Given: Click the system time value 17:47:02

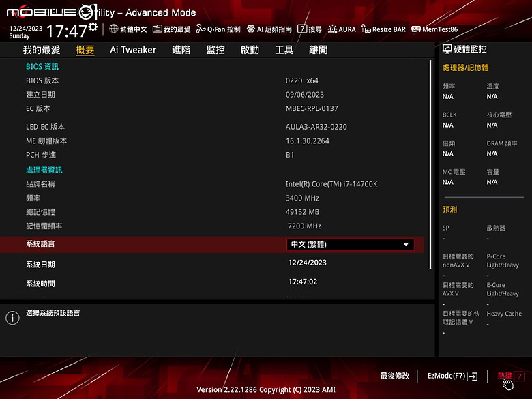Looking at the screenshot, I should 303,282.
